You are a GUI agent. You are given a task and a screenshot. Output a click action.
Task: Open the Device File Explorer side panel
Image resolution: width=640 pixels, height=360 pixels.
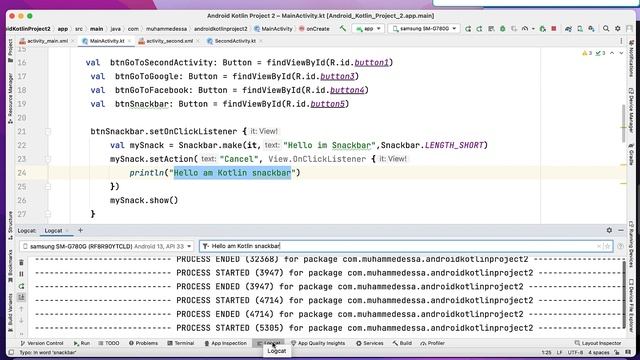tap(631, 306)
